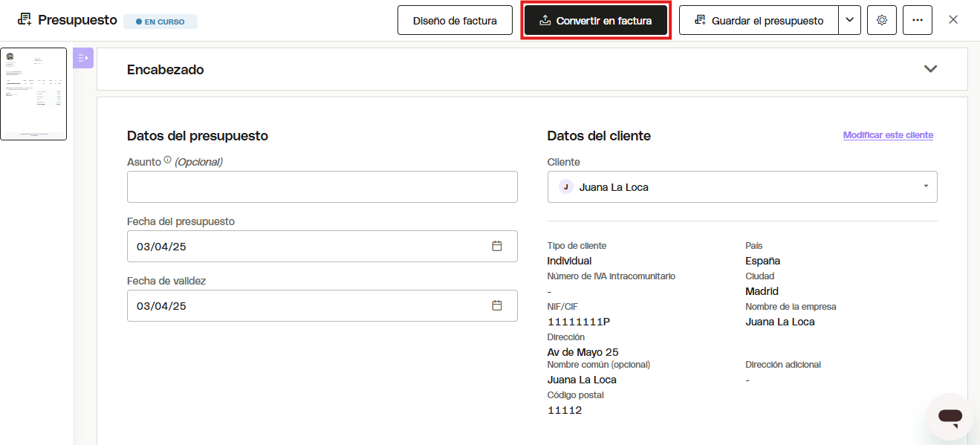This screenshot has width=980, height=445.
Task: Click the Datos del cliente heading
Action: [599, 136]
